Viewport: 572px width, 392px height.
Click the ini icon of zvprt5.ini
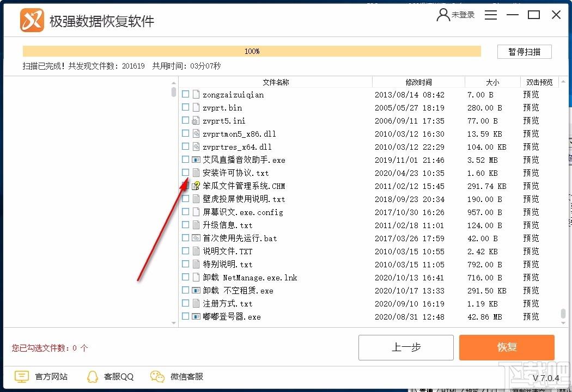click(196, 121)
